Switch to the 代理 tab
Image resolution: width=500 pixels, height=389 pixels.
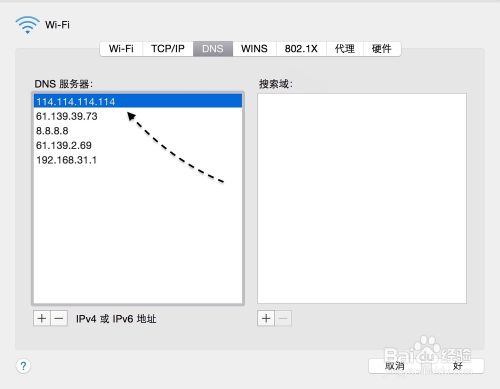[x=345, y=49]
